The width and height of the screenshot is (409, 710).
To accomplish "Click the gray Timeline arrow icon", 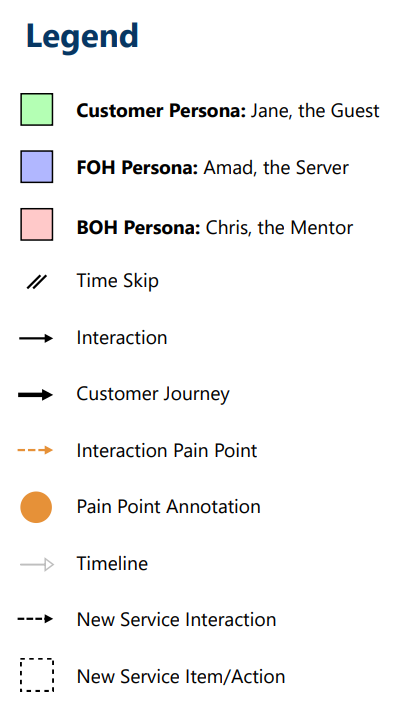I will (37, 565).
